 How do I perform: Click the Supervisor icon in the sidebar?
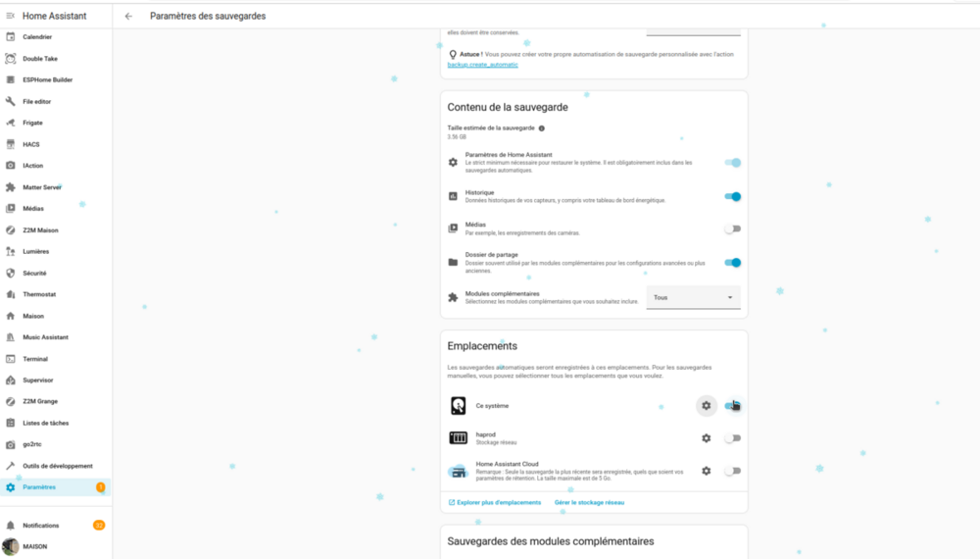pos(11,381)
